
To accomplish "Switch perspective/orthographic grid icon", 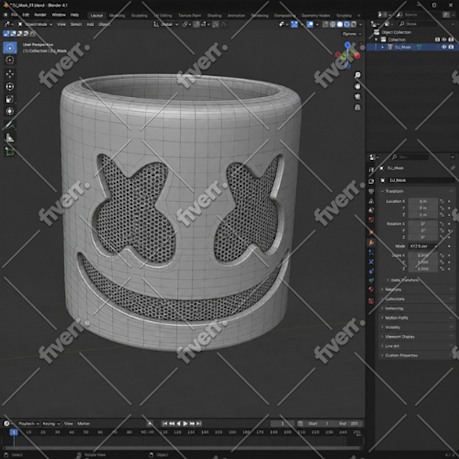I will [357, 108].
